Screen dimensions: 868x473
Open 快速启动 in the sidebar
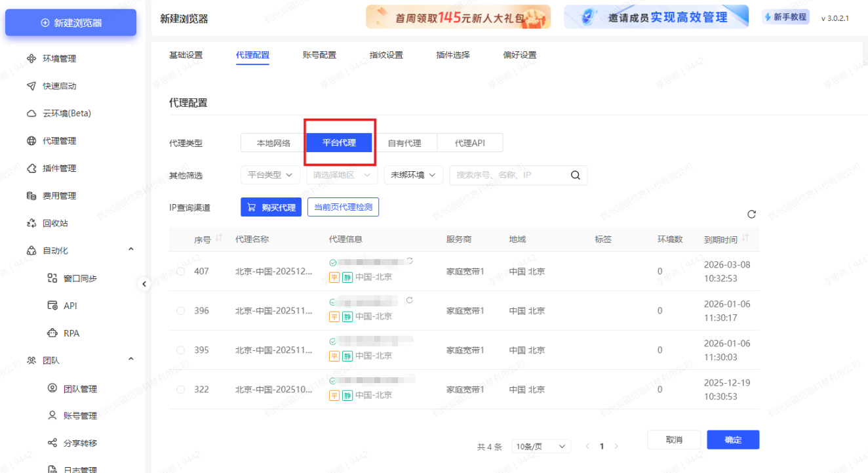(59, 85)
